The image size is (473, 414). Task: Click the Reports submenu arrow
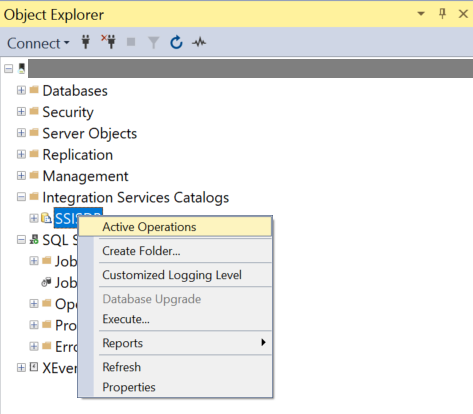click(x=263, y=342)
